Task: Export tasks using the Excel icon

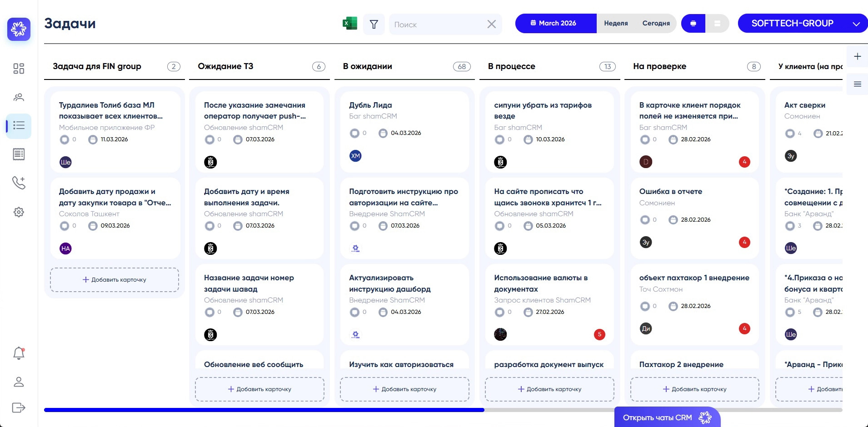Action: pos(349,24)
